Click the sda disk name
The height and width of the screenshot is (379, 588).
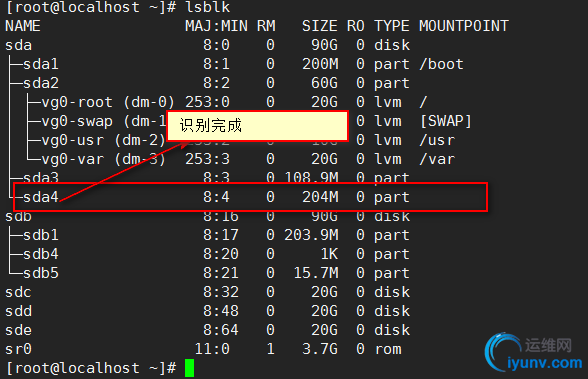(x=18, y=45)
